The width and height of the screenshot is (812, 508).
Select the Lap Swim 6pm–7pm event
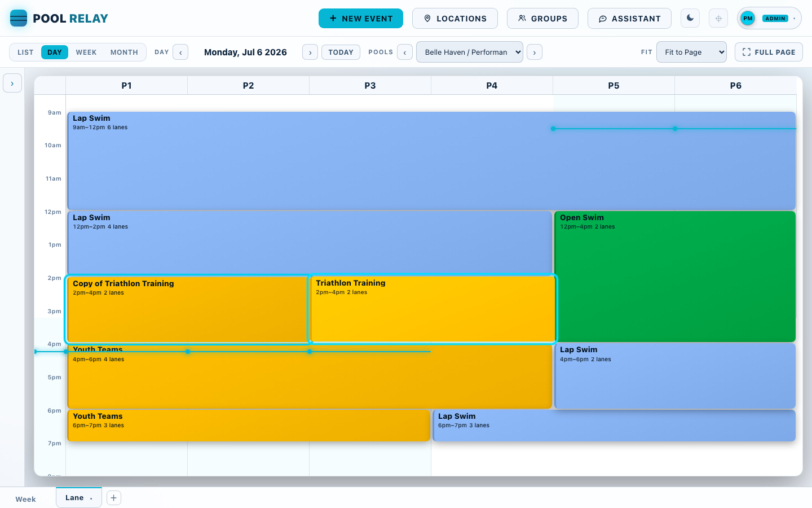tap(614, 426)
